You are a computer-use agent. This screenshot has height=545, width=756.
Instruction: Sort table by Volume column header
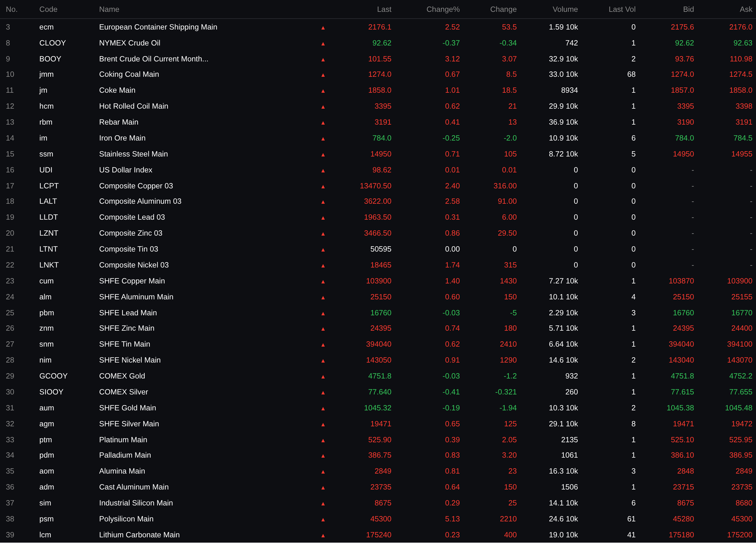pos(565,9)
